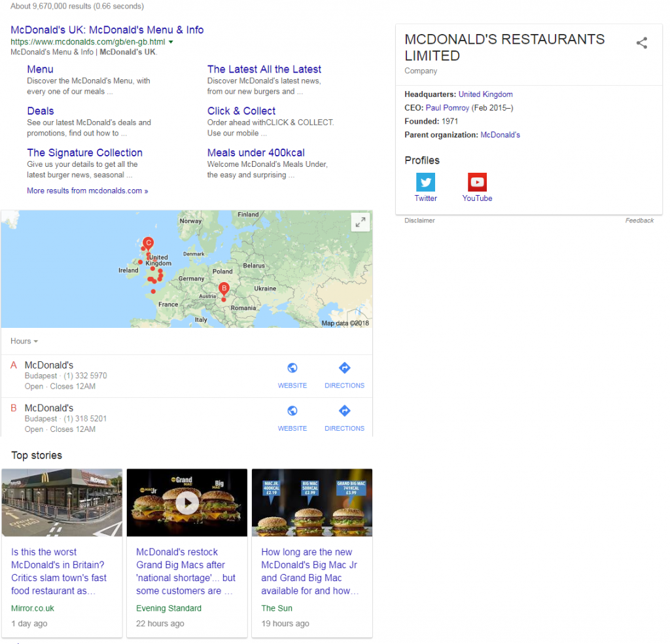Select the second McDonald's Budapest listing name

click(49, 408)
